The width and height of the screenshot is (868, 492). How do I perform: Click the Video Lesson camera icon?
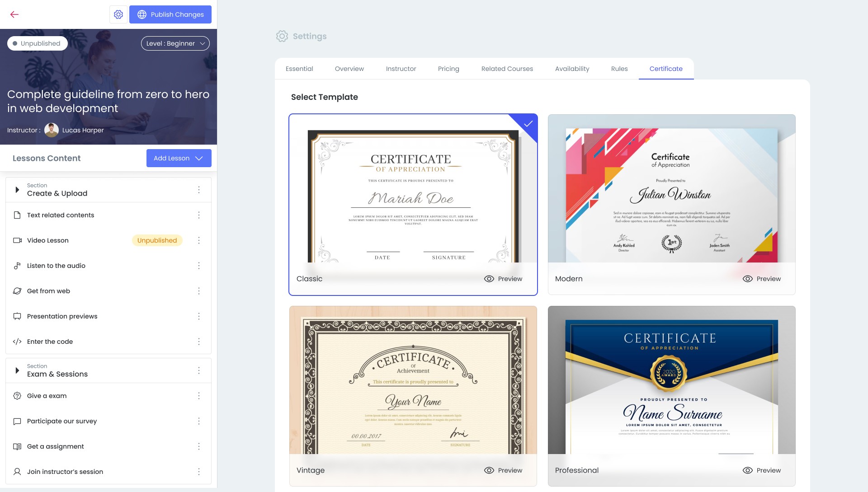pos(17,240)
